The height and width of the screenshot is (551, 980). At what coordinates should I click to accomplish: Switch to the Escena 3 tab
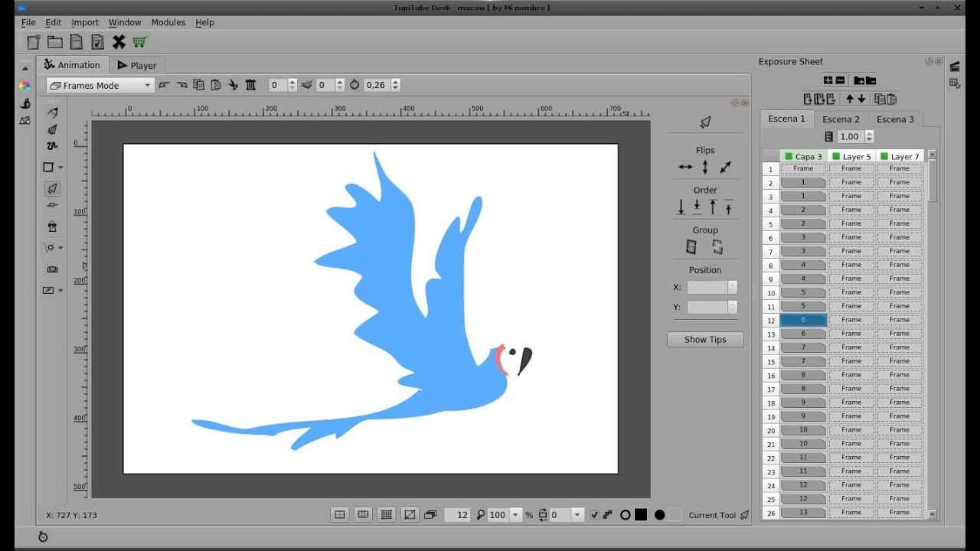(895, 119)
